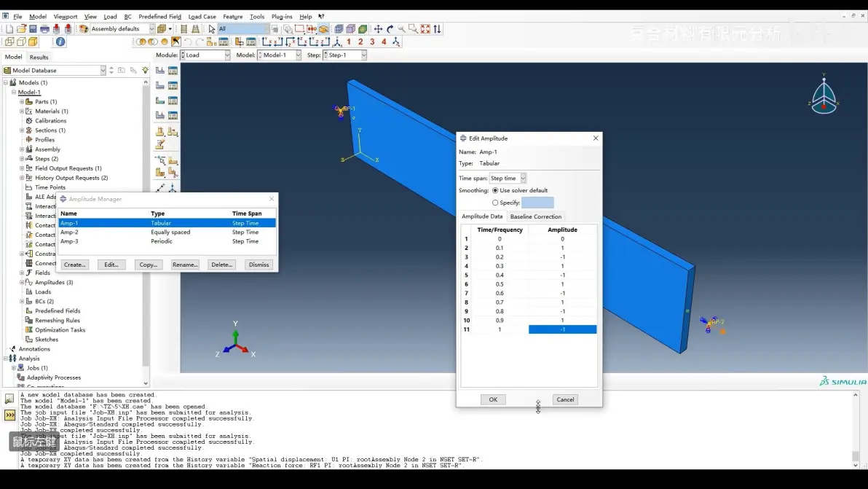Viewport: 868px width, 489px height.
Task: Select the pan view tool
Action: pos(378,29)
